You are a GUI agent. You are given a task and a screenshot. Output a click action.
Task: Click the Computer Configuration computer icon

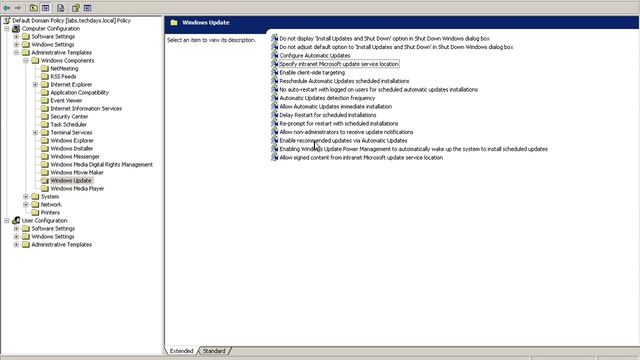(16, 29)
